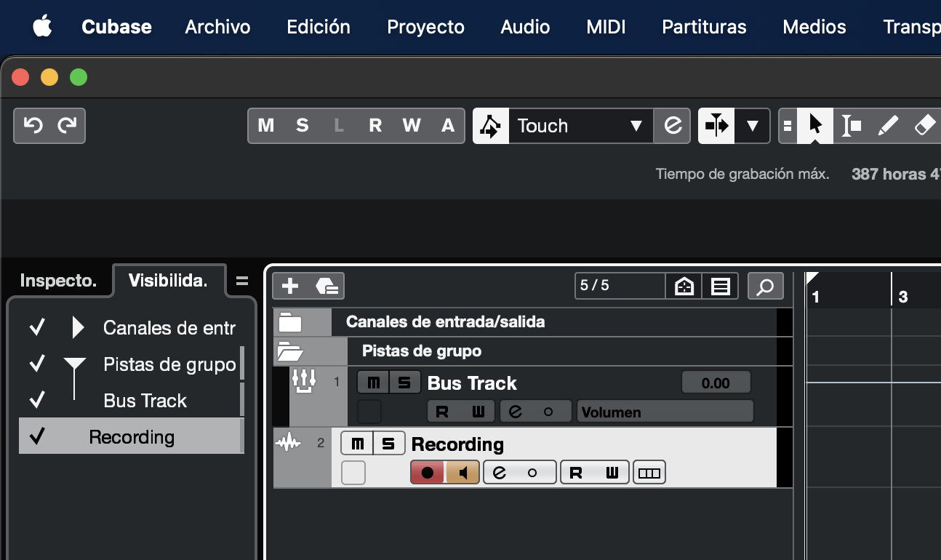This screenshot has width=941, height=560.
Task: Uncheck visibility of Recording track
Action: [37, 436]
